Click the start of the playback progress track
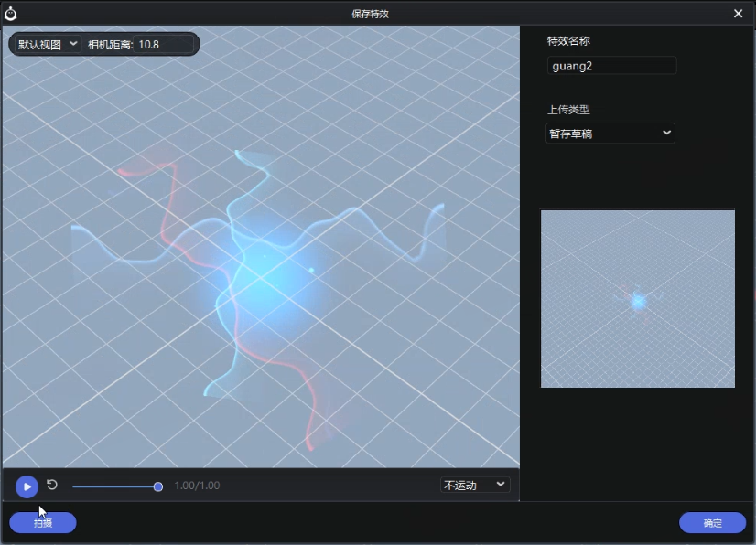This screenshot has height=545, width=756. (75, 486)
